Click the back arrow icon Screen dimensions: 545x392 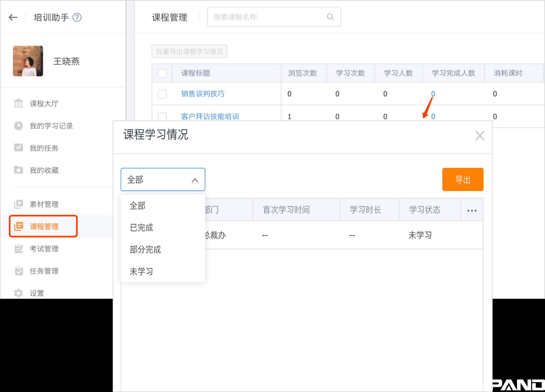click(13, 17)
